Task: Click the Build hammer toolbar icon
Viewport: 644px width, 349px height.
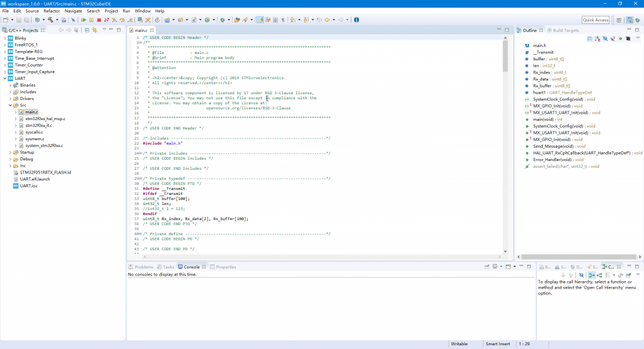Action: (x=50, y=19)
